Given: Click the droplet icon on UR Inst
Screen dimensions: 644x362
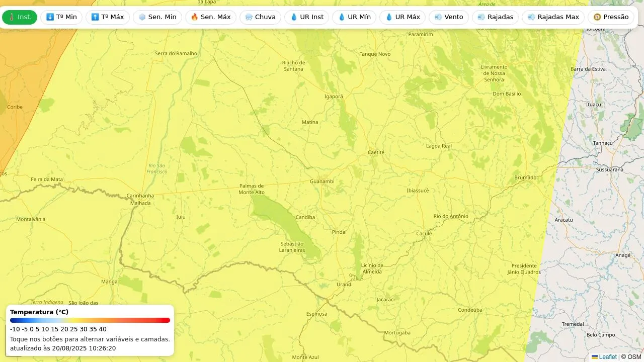Looking at the screenshot, I should 294,17.
